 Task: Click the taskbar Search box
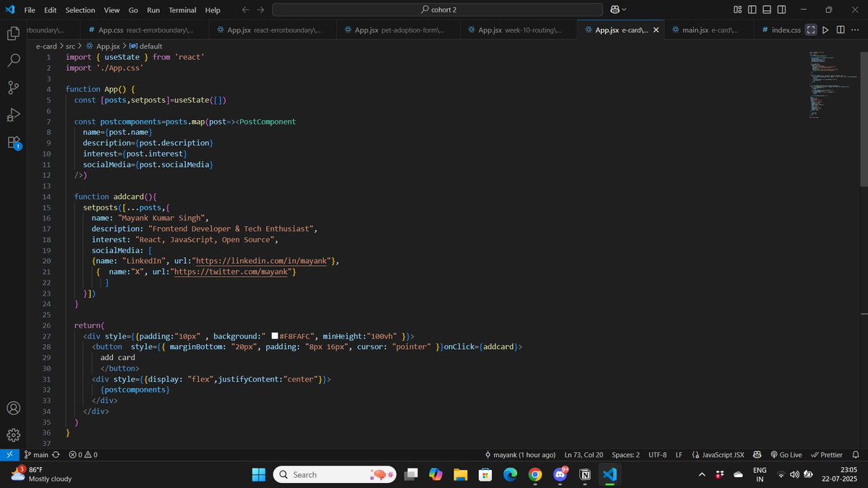click(x=336, y=474)
